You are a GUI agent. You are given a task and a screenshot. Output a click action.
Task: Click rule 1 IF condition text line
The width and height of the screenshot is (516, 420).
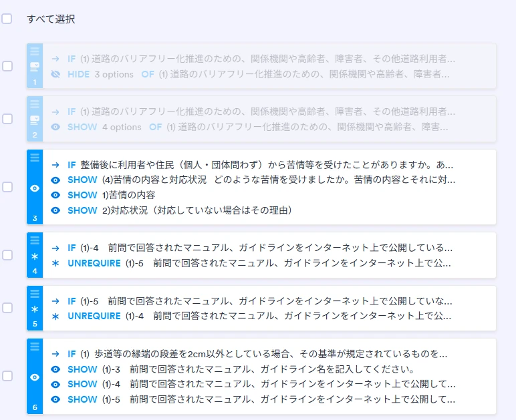coord(261,59)
